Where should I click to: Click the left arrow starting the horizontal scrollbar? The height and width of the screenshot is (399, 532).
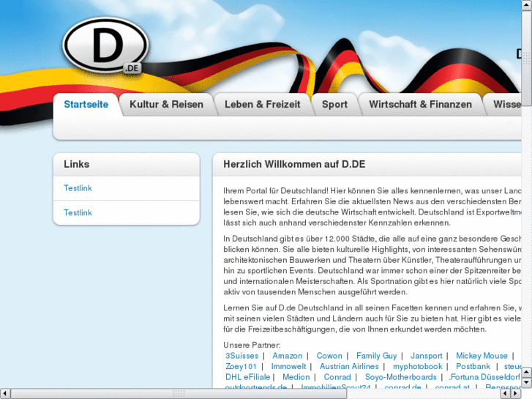(x=5, y=394)
